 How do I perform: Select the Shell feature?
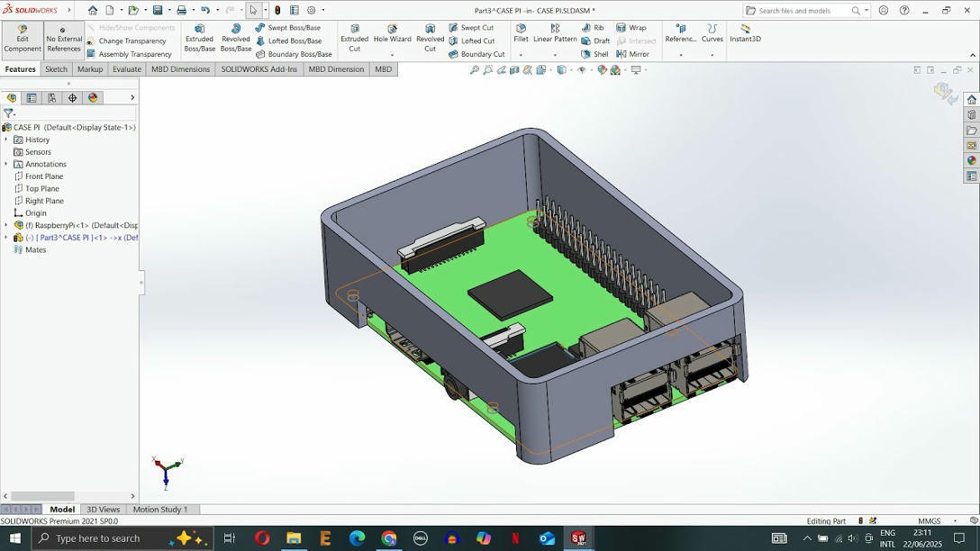click(x=594, y=54)
